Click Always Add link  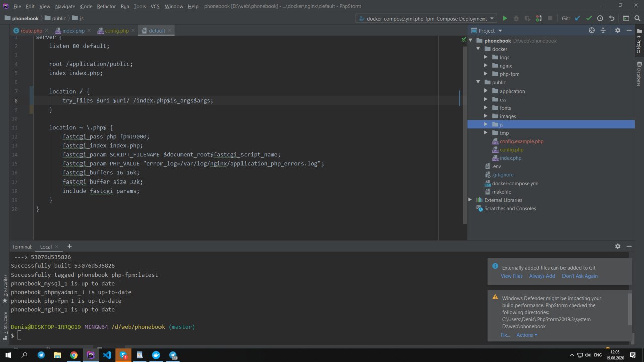[x=542, y=276]
